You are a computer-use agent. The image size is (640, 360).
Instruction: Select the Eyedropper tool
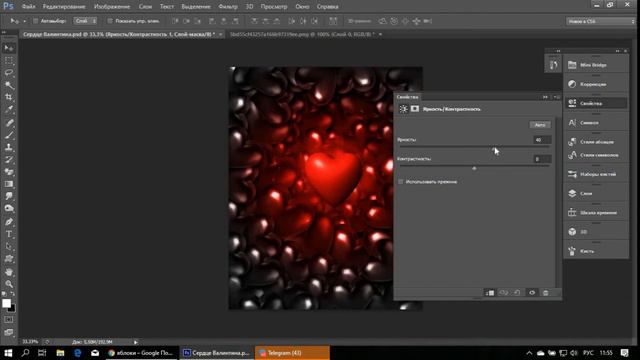[9, 110]
